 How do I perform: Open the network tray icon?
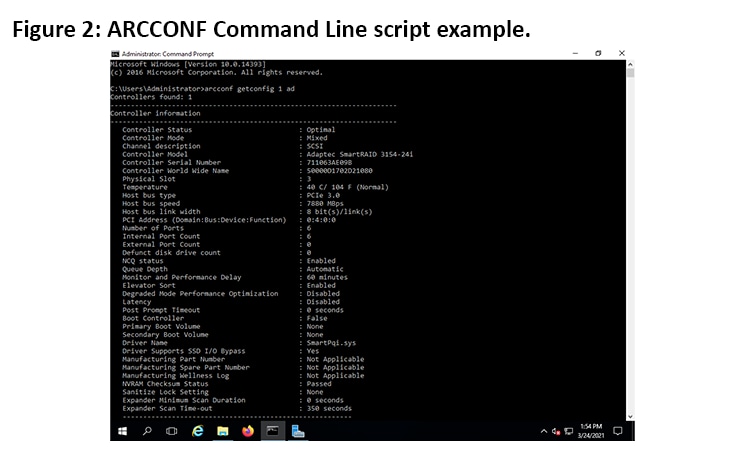[x=568, y=431]
